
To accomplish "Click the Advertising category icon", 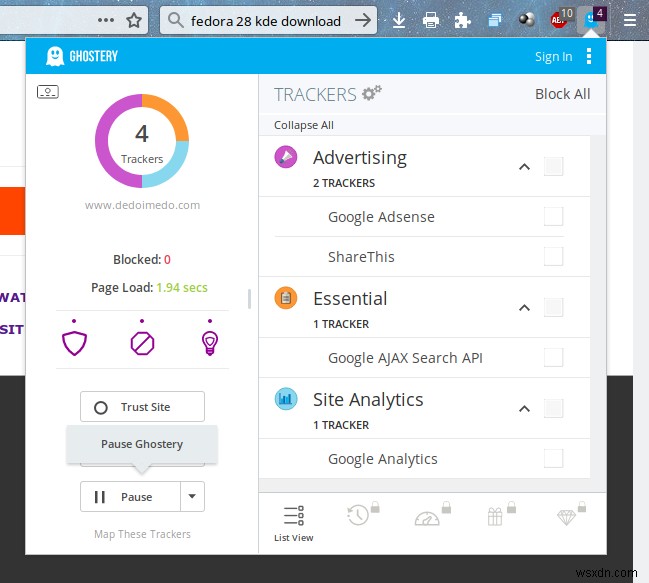I will tap(286, 157).
